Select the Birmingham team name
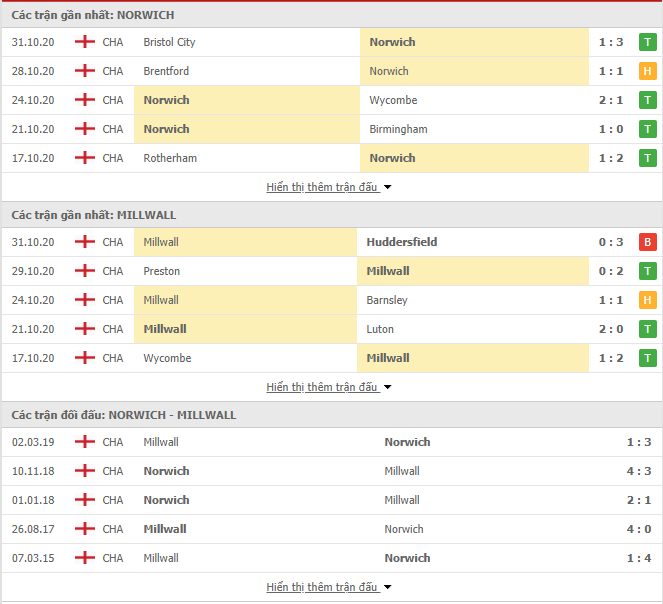Image resolution: width=663 pixels, height=604 pixels. tap(398, 129)
